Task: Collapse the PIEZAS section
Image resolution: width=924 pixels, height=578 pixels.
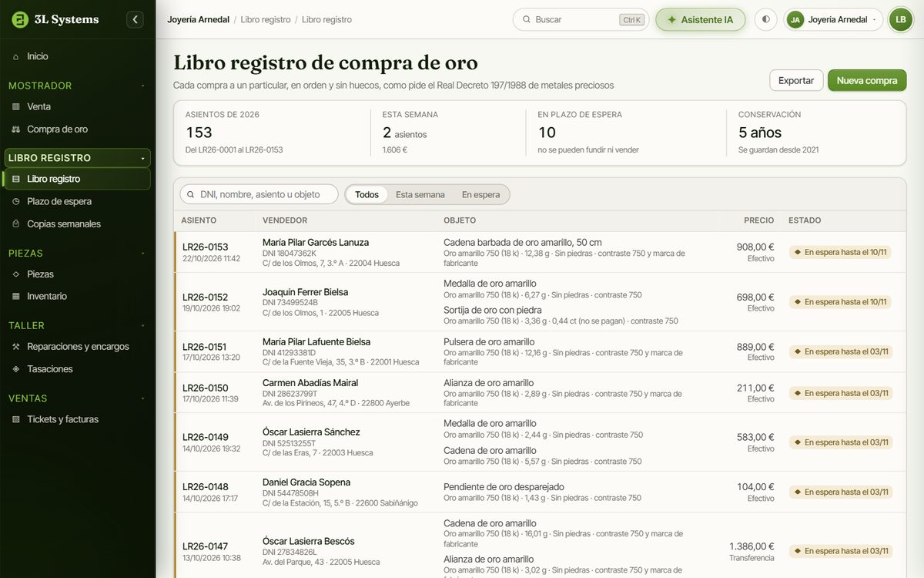Action: [x=77, y=253]
